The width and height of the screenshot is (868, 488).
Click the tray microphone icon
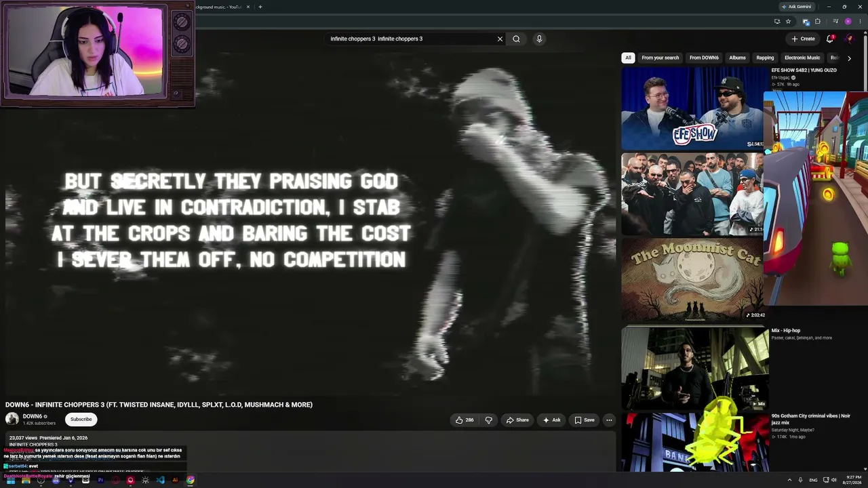point(801,480)
